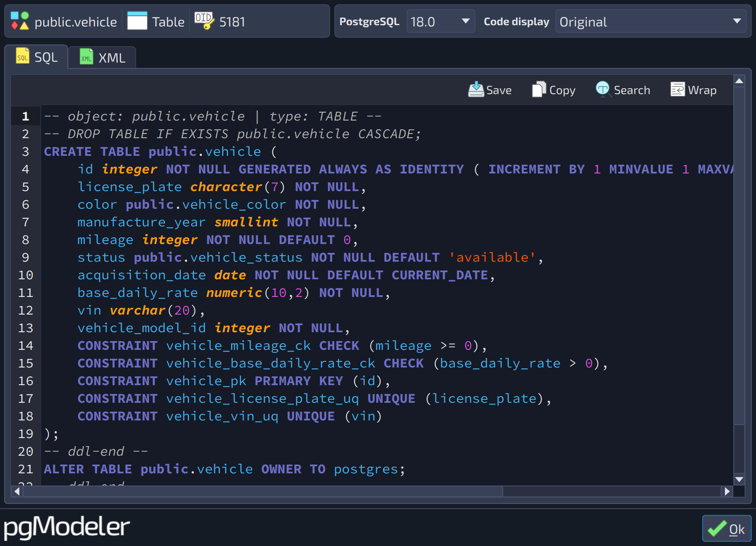Image resolution: width=756 pixels, height=546 pixels.
Task: Click the scroll down arrow of vertical scrollbar
Action: (x=739, y=479)
